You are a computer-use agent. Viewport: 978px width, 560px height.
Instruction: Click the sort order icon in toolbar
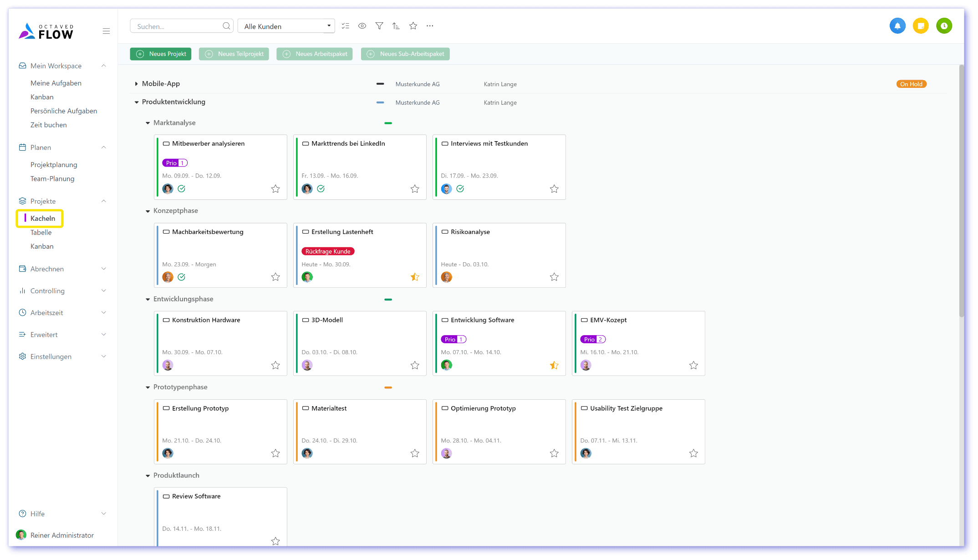(x=396, y=26)
